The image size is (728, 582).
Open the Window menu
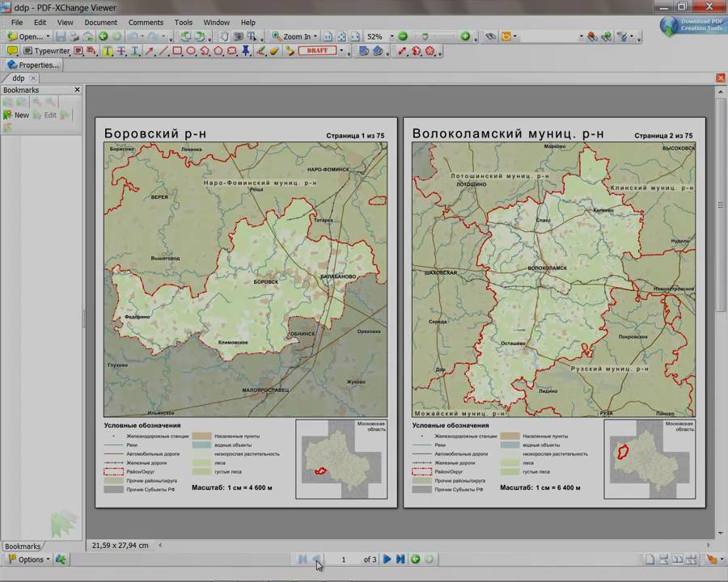click(x=216, y=23)
